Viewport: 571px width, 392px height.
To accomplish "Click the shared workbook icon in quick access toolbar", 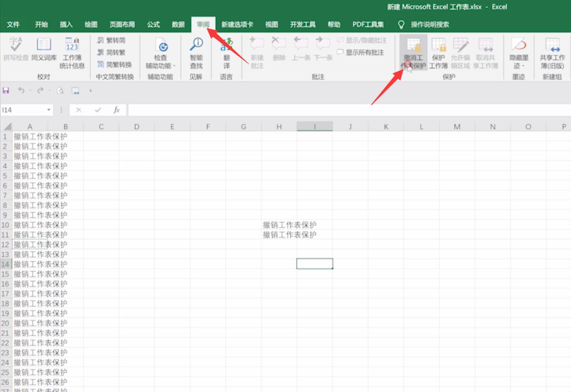I will coord(75,90).
